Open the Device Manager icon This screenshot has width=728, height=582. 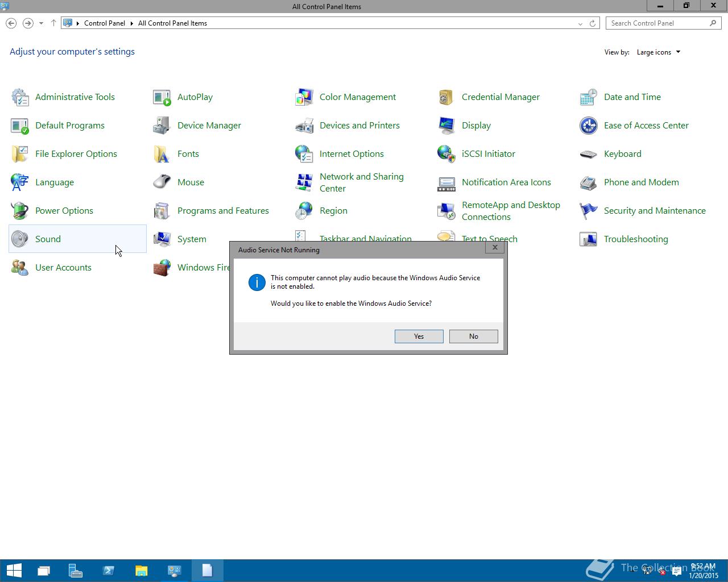pyautogui.click(x=162, y=126)
